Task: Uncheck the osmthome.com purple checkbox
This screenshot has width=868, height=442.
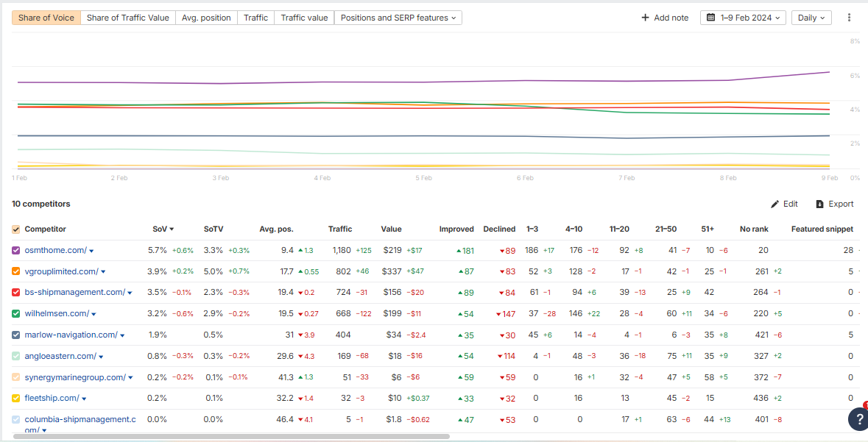Action: [16, 251]
